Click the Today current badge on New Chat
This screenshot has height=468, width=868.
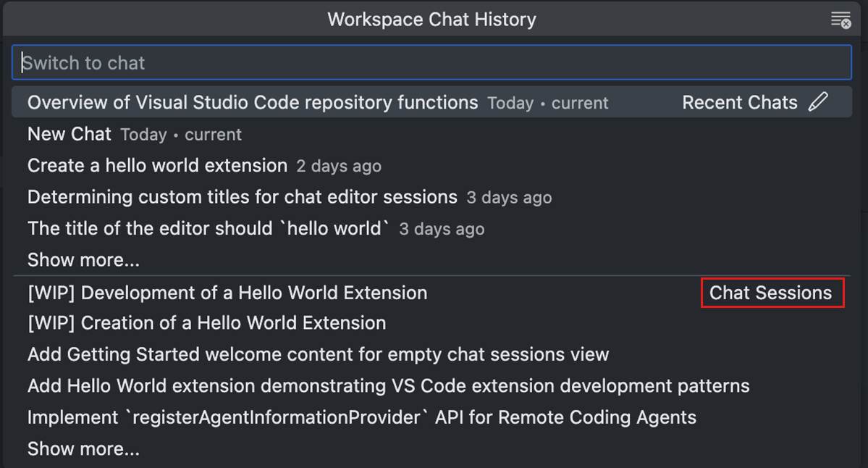click(180, 134)
